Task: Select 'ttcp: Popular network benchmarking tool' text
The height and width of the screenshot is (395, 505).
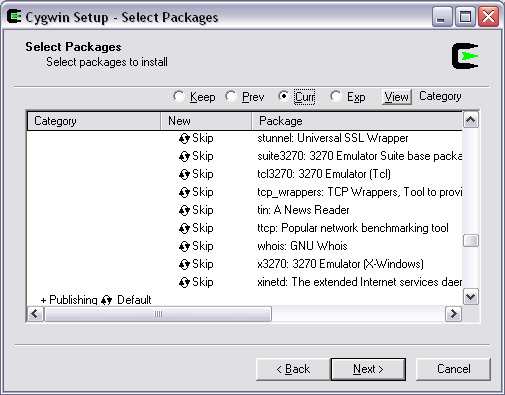Action: (353, 228)
